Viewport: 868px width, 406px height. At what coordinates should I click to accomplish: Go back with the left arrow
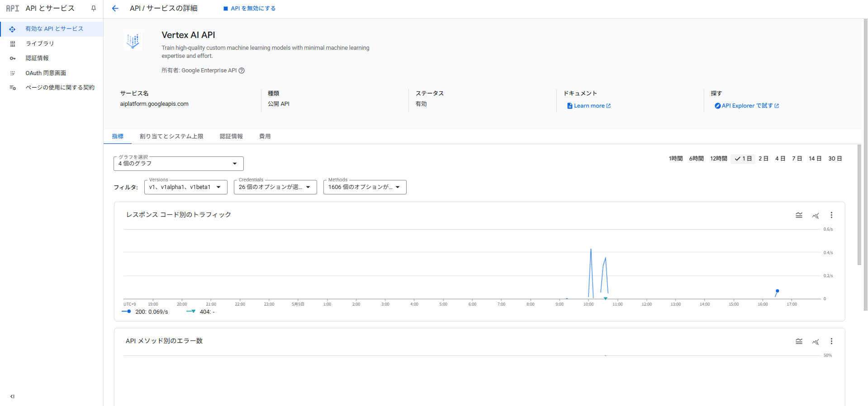[x=115, y=8]
